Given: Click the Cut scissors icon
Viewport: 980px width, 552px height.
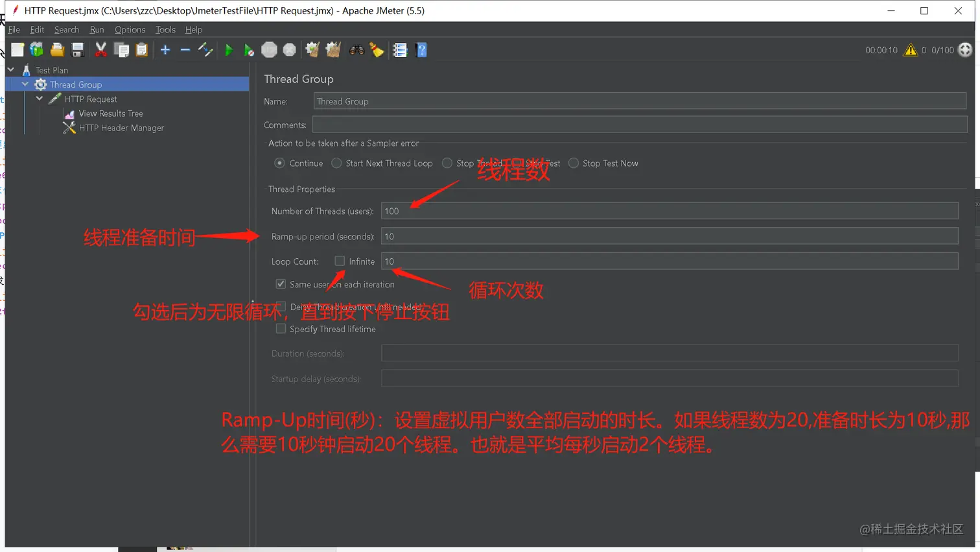Looking at the screenshot, I should [x=101, y=50].
